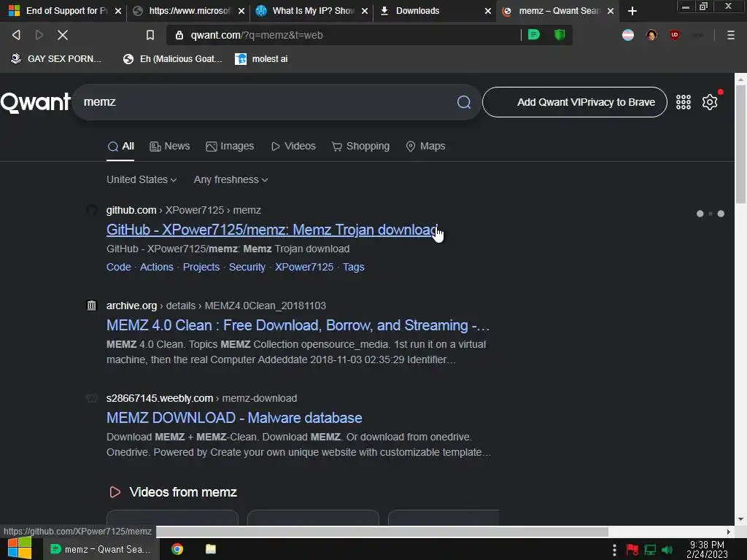Image resolution: width=747 pixels, height=560 pixels.
Task: Open Brave Shields icon in address bar
Action: (560, 35)
